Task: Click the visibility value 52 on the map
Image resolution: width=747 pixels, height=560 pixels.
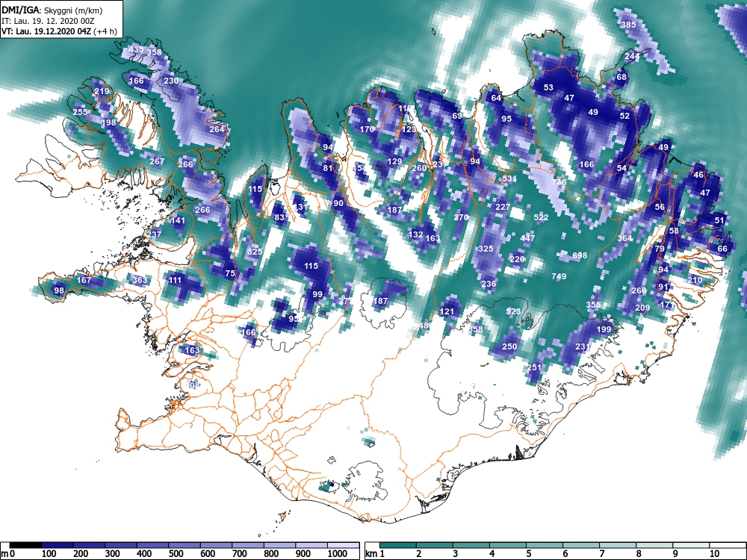Action: tap(624, 116)
